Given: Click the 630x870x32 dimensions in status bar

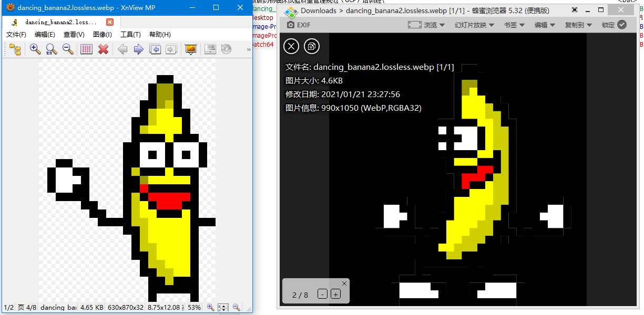Looking at the screenshot, I should (126, 308).
